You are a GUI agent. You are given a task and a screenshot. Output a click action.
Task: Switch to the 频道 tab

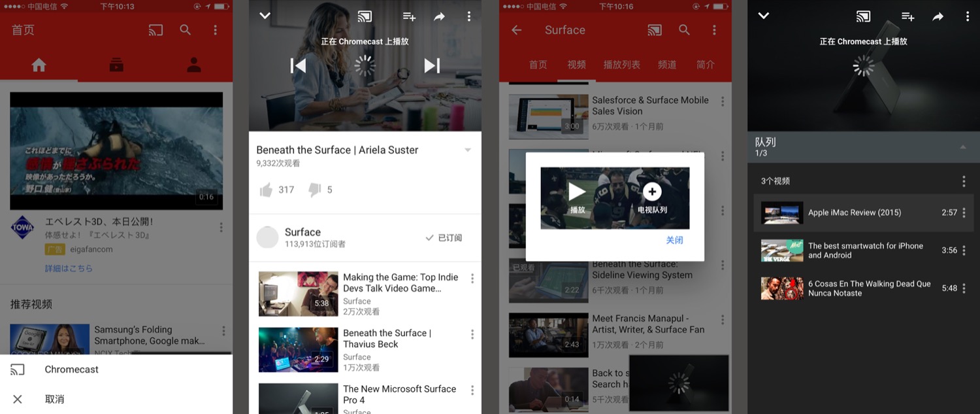click(x=667, y=65)
